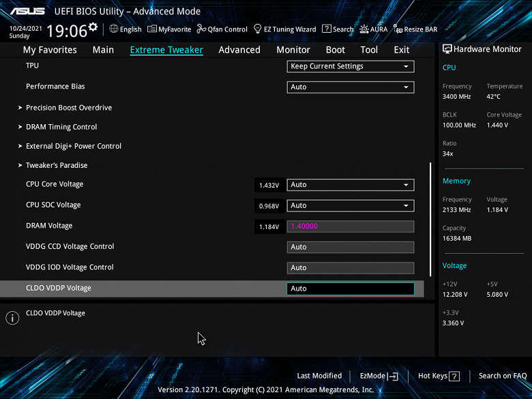Toggle Resize BAR icon
This screenshot has width=532, height=399.
398,29
